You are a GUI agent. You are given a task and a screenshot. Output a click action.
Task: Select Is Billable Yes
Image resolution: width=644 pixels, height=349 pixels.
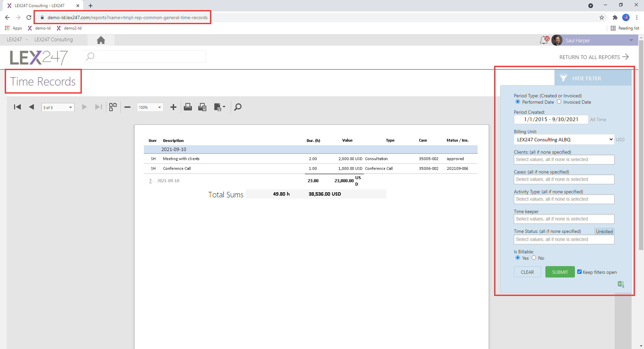518,258
